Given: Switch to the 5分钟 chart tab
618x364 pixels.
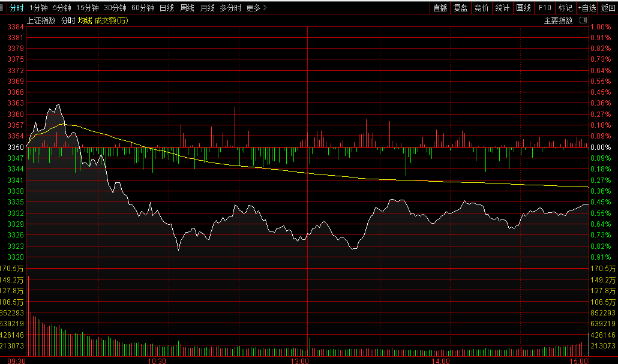Looking at the screenshot, I should 62,8.
